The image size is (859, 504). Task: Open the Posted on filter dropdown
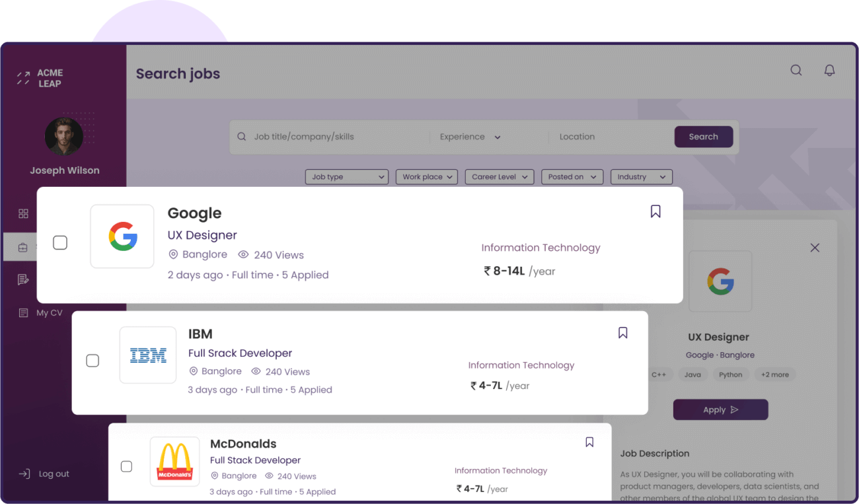572,177
